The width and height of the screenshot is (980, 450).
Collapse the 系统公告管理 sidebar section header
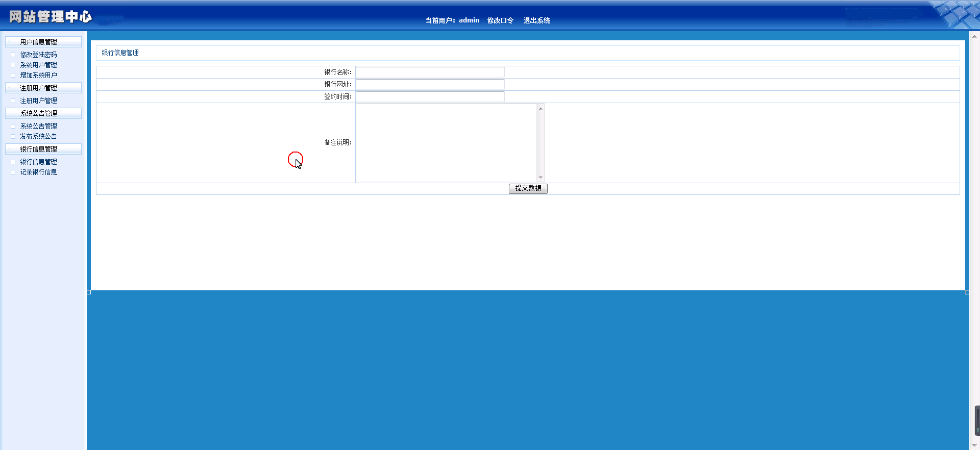coord(43,113)
